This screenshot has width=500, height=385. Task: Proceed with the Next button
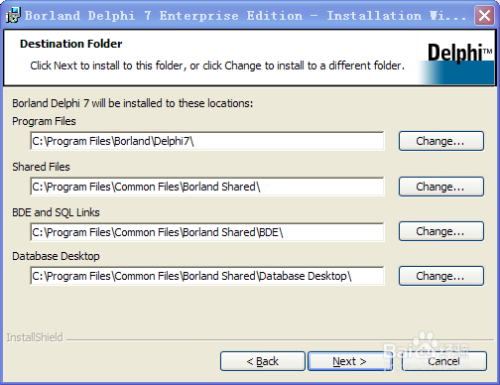click(x=350, y=361)
